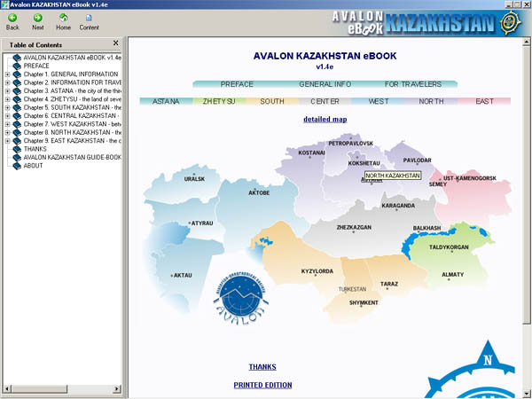
Task: Click the book icon beside PREFACE
Action: pyautogui.click(x=17, y=66)
